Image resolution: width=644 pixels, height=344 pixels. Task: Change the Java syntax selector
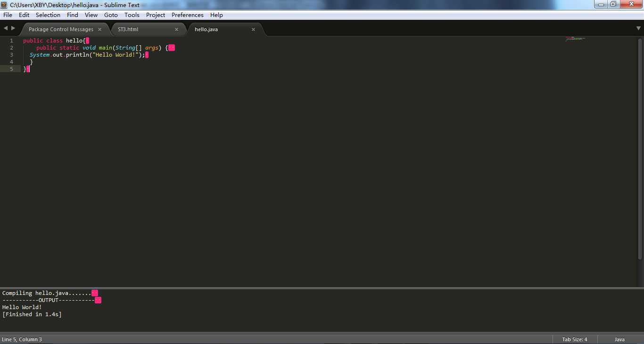point(619,339)
